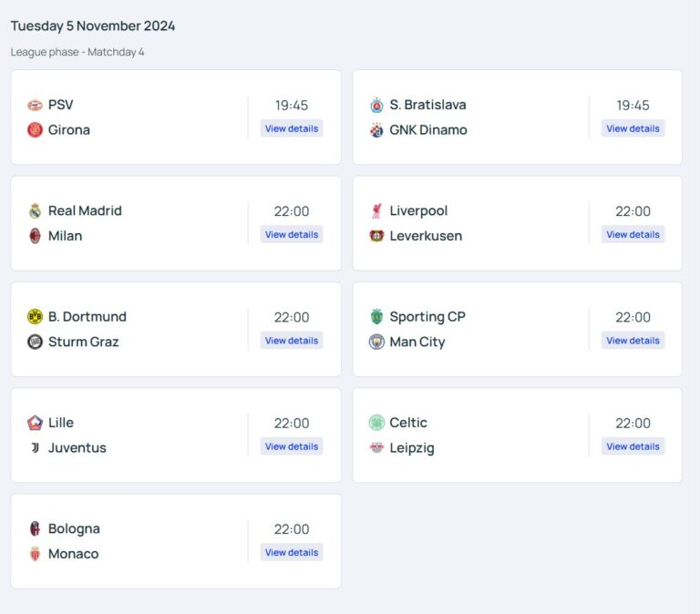Click the PSV club crest icon

click(36, 105)
